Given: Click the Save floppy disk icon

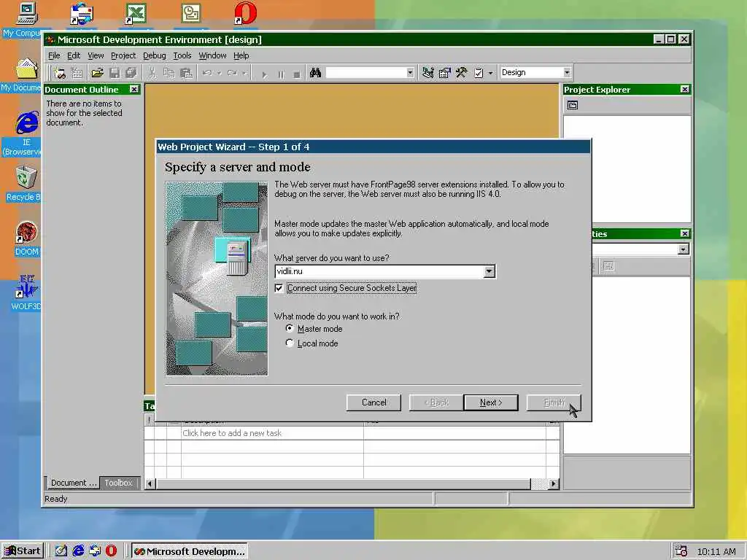Looking at the screenshot, I should coord(115,73).
